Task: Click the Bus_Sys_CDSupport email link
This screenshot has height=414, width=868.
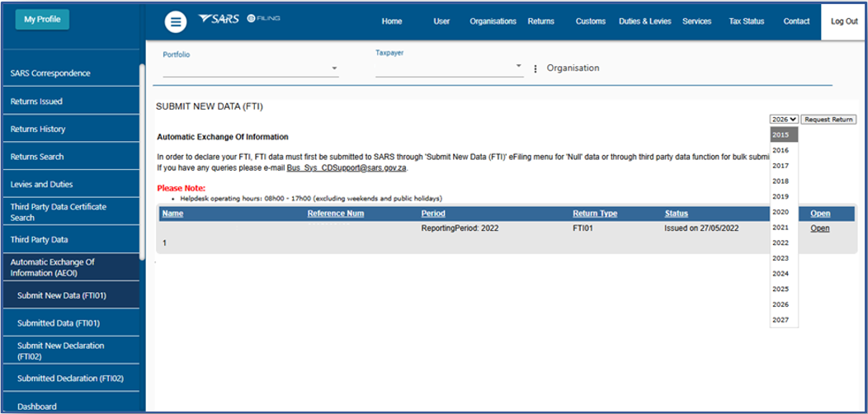Action: (347, 168)
